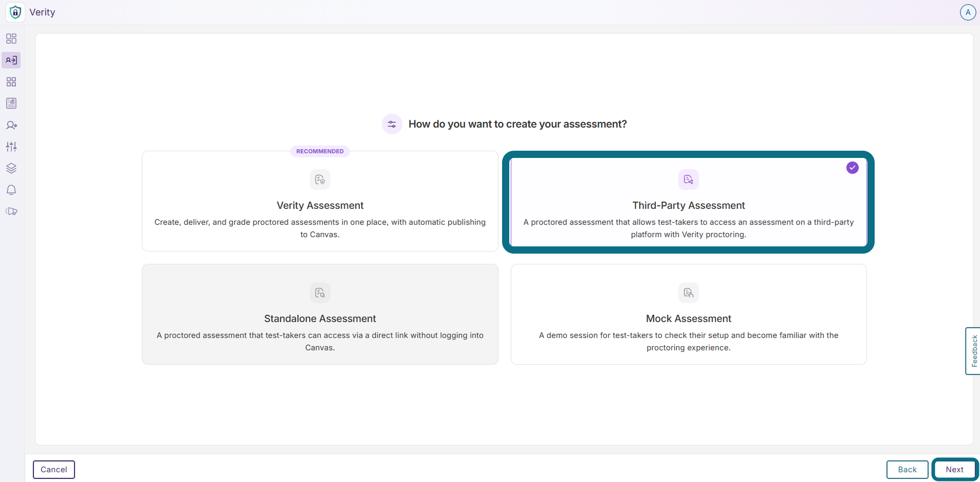980x482 pixels.
Task: Open the second grid icon in sidebar
Action: point(11,82)
